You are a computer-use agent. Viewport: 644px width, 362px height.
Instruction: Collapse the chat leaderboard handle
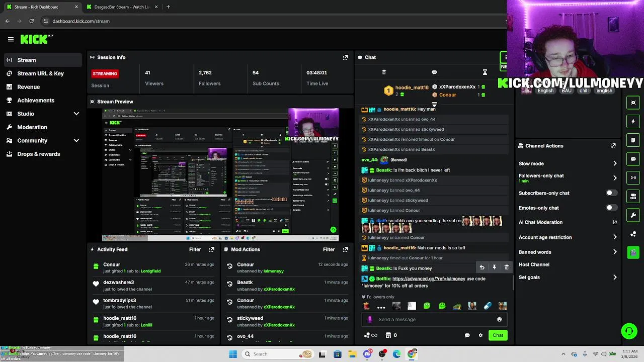434,104
